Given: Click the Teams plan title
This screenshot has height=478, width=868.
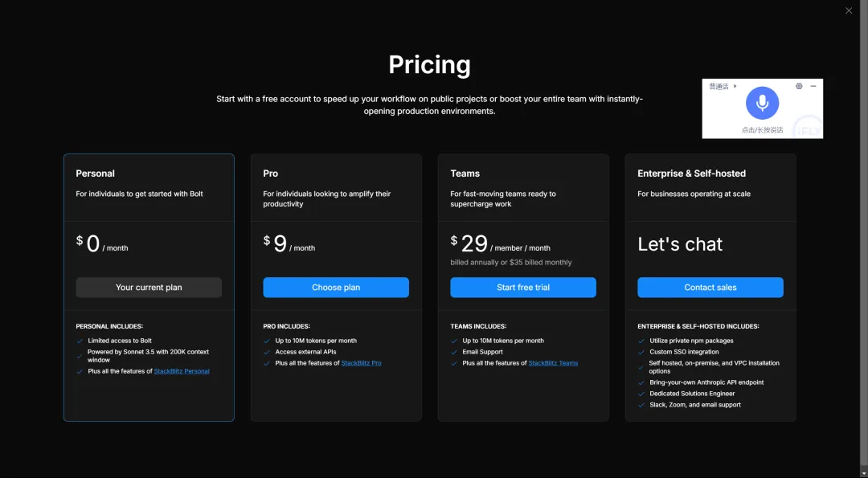Looking at the screenshot, I should (x=465, y=174).
